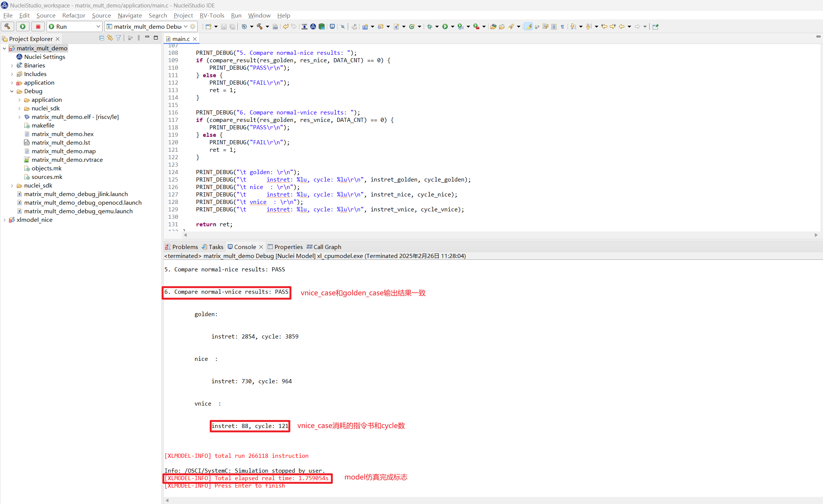The width and height of the screenshot is (823, 504).
Task: Switch to the Problems tab
Action: click(x=182, y=247)
